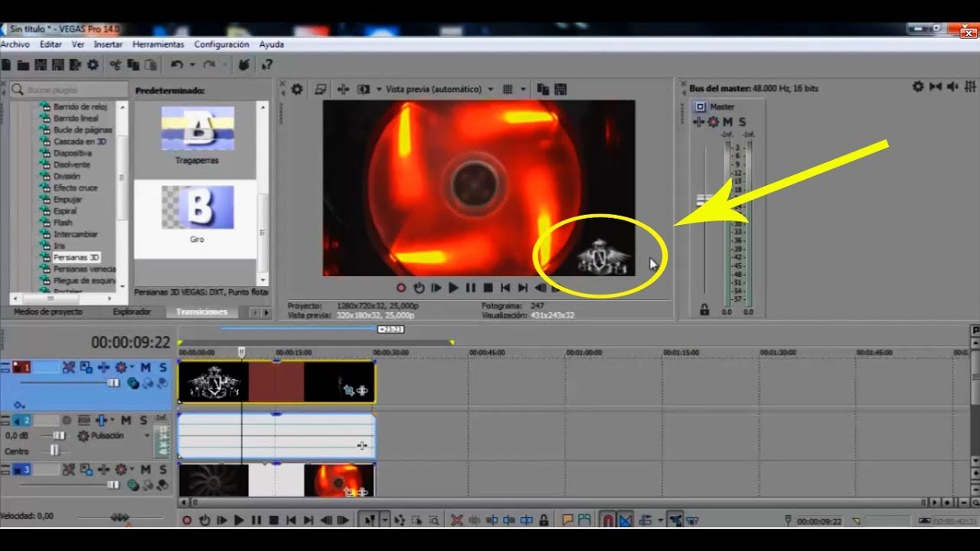Screen dimensions: 980x551
Task: Click preview on external monitor icon
Action: (x=320, y=89)
